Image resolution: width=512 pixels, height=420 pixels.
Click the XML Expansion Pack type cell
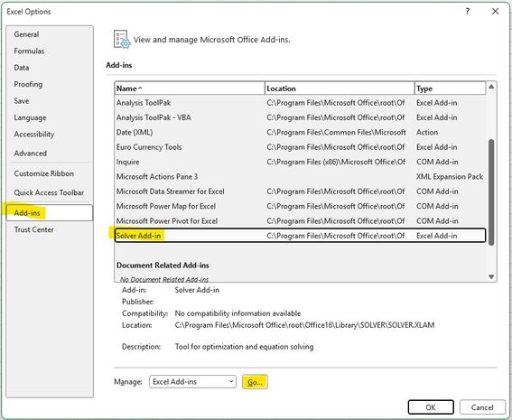pos(450,177)
